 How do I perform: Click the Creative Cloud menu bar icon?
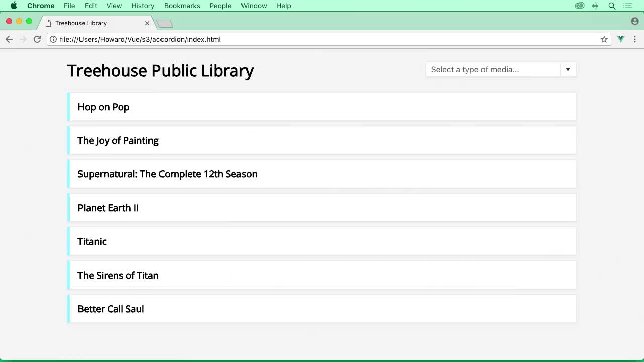pyautogui.click(x=580, y=6)
